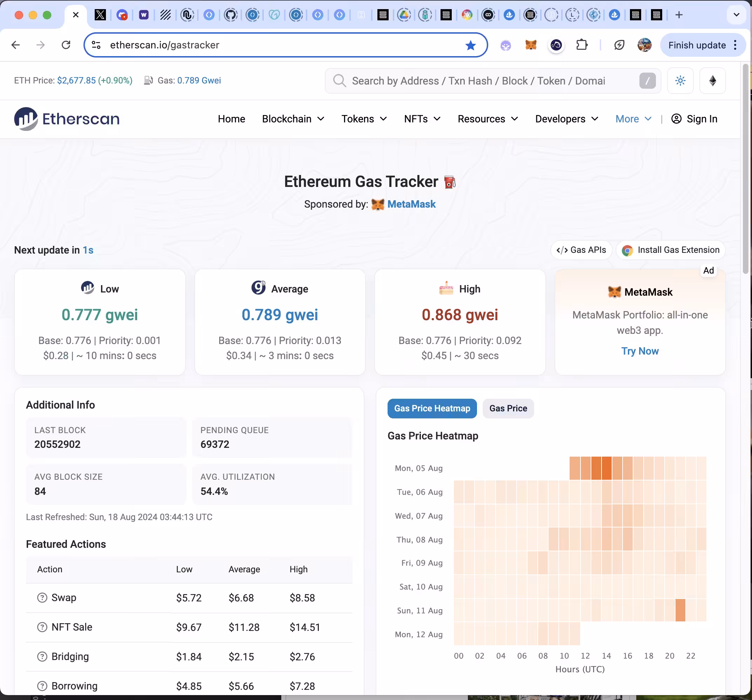752x700 pixels.
Task: Click the Bridging help question icon
Action: [x=42, y=657]
